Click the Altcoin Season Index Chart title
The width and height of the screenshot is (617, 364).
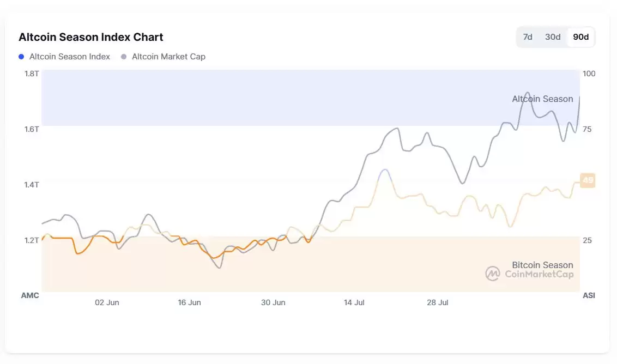pos(91,37)
